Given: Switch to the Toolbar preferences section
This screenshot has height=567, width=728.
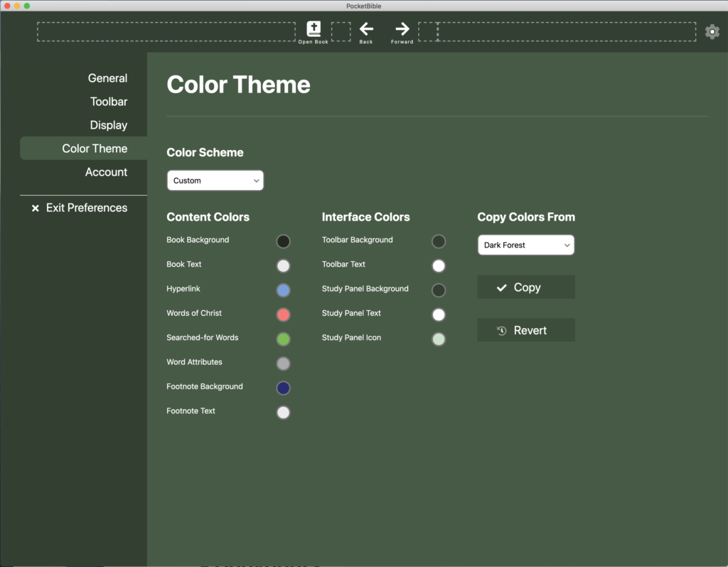Looking at the screenshot, I should (x=109, y=101).
